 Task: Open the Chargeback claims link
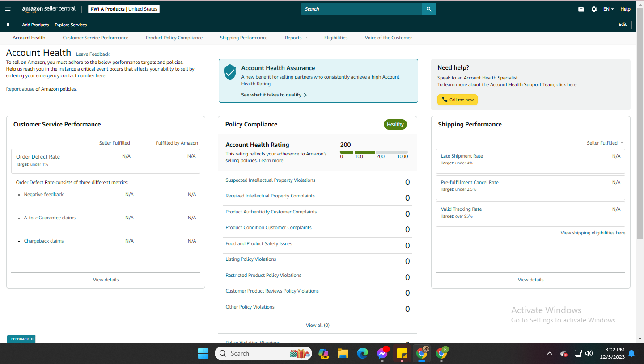(x=44, y=241)
